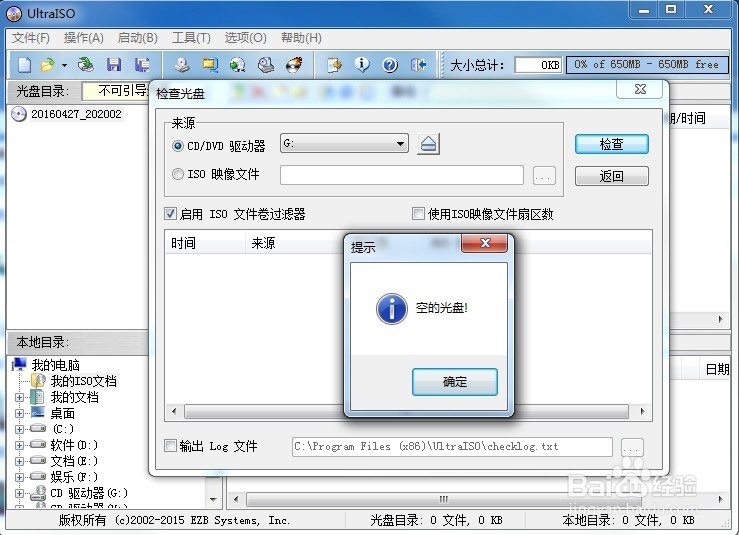
Task: Open the 操作(A) menu
Action: 83,38
